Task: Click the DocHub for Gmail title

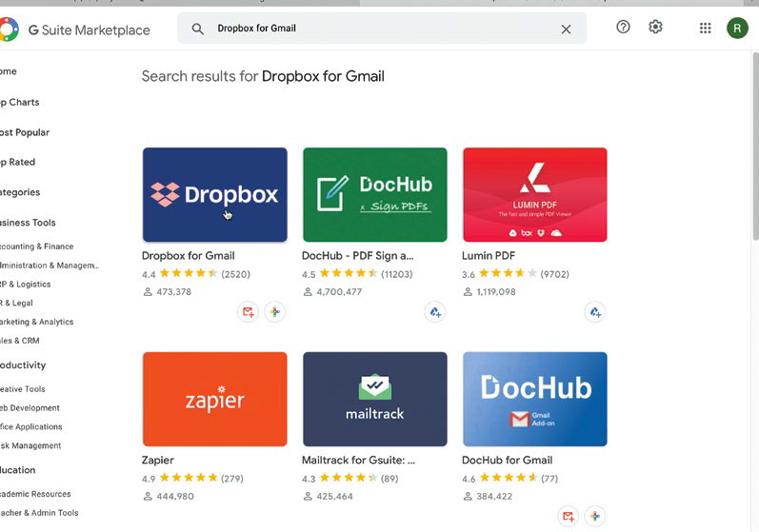Action: pyautogui.click(x=508, y=461)
